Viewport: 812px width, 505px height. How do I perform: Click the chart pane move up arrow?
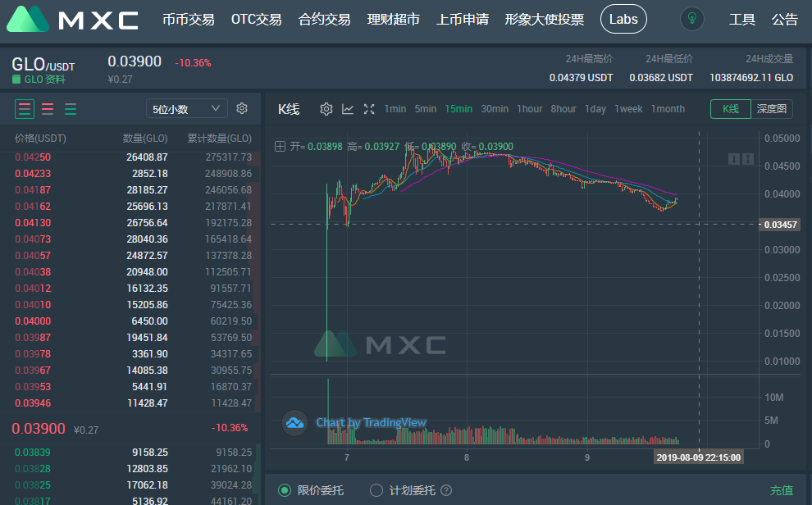[x=748, y=159]
